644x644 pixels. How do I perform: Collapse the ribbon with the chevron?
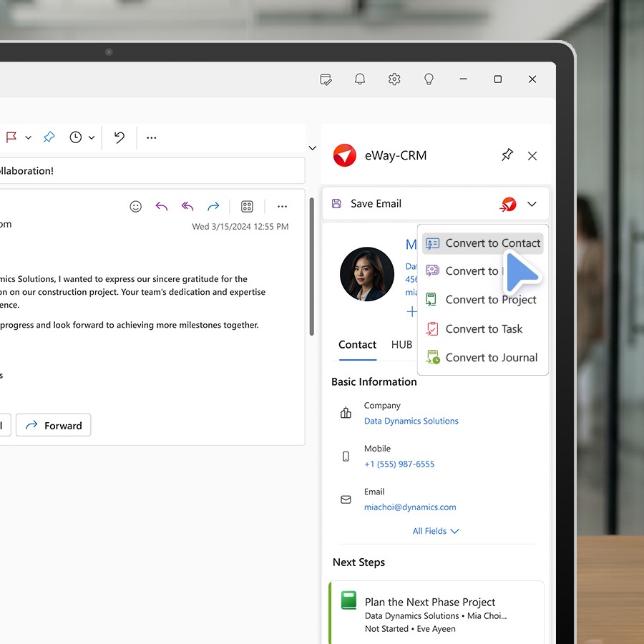tap(313, 148)
